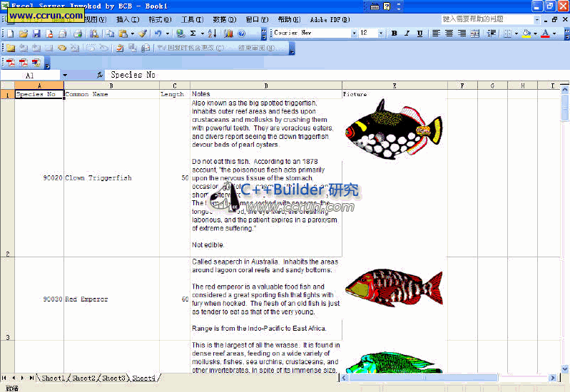Select the Format Painter brush icon
The width and height of the screenshot is (570, 392).
click(x=142, y=33)
